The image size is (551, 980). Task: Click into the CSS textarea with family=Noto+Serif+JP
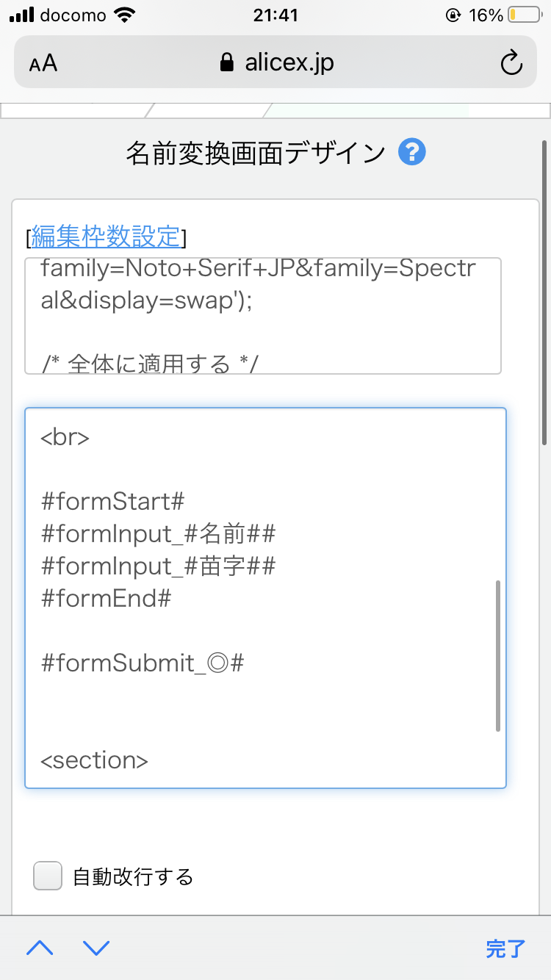262,316
